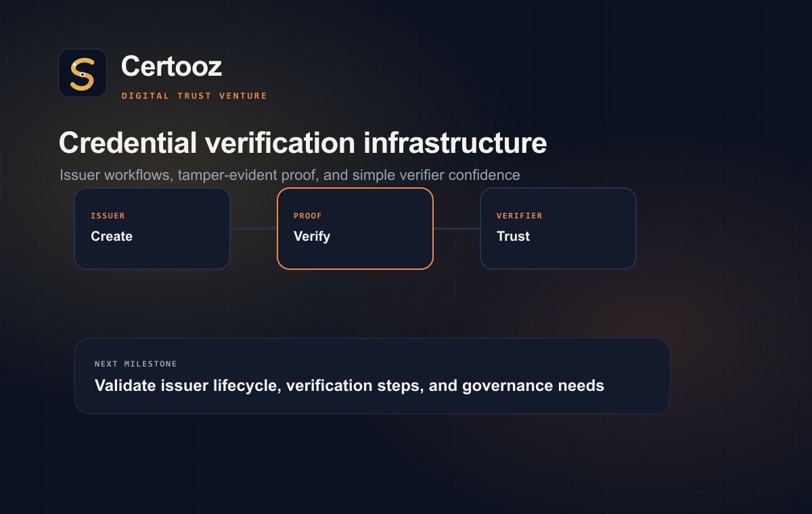Viewport: 812px width, 514px height.
Task: Click the Certooz brand name
Action: pyautogui.click(x=171, y=66)
